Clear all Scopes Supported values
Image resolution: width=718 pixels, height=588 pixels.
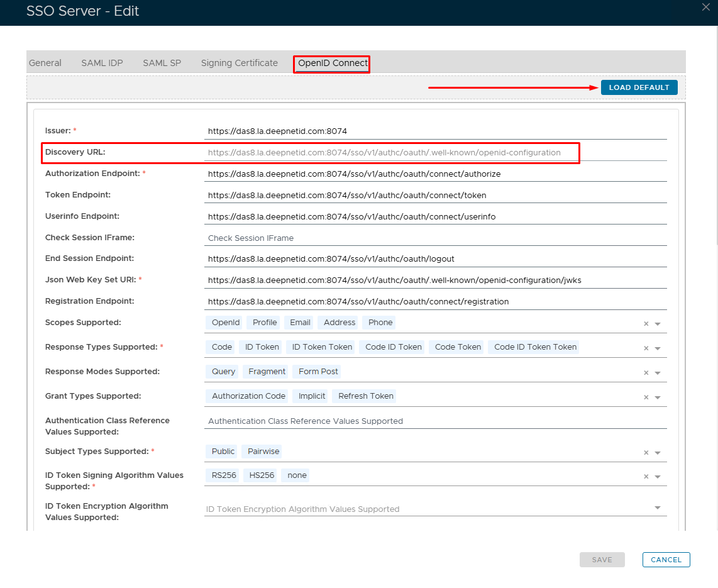[x=646, y=324]
